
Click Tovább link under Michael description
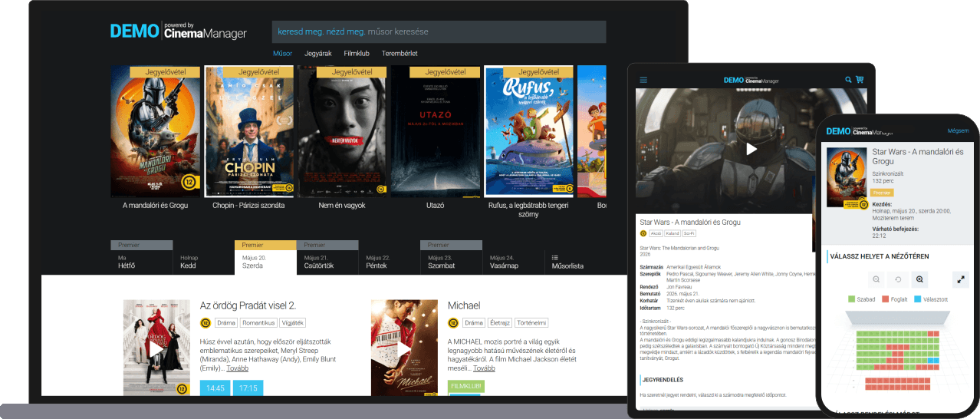485,368
